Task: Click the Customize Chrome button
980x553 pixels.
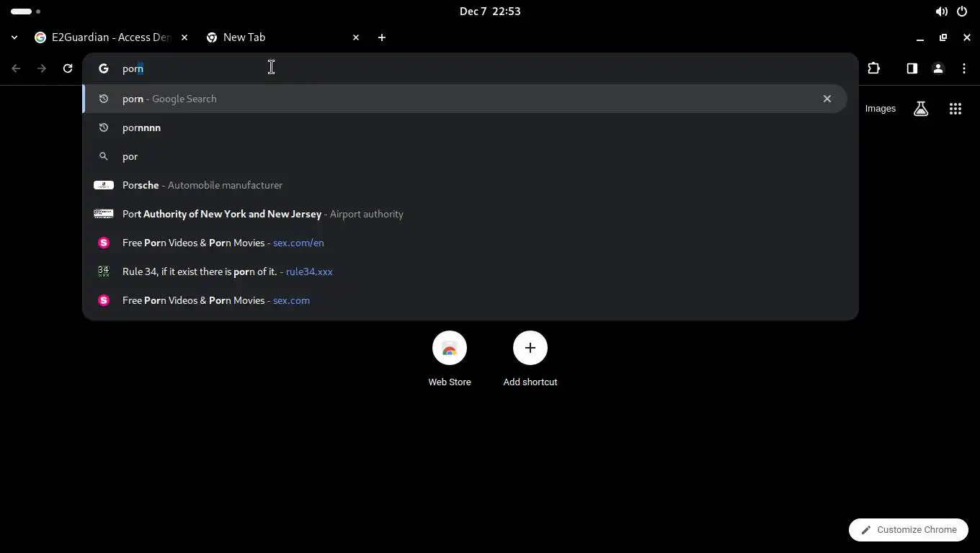Action: pyautogui.click(x=909, y=530)
